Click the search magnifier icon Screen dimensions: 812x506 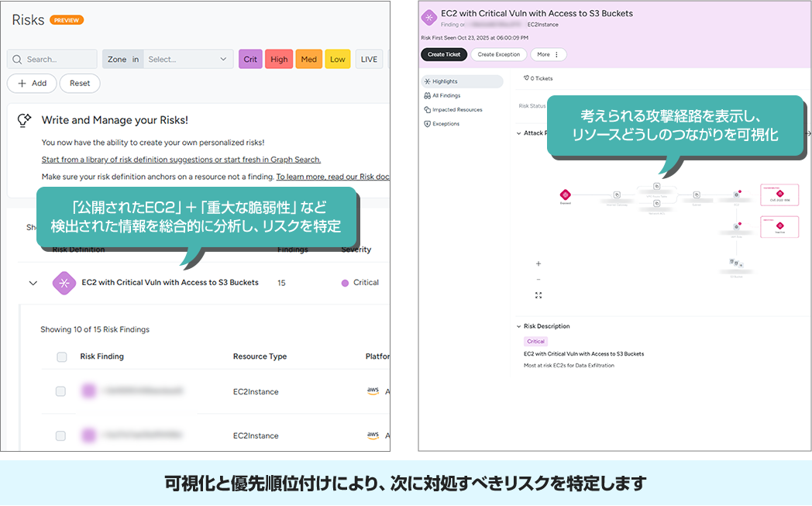[x=18, y=59]
